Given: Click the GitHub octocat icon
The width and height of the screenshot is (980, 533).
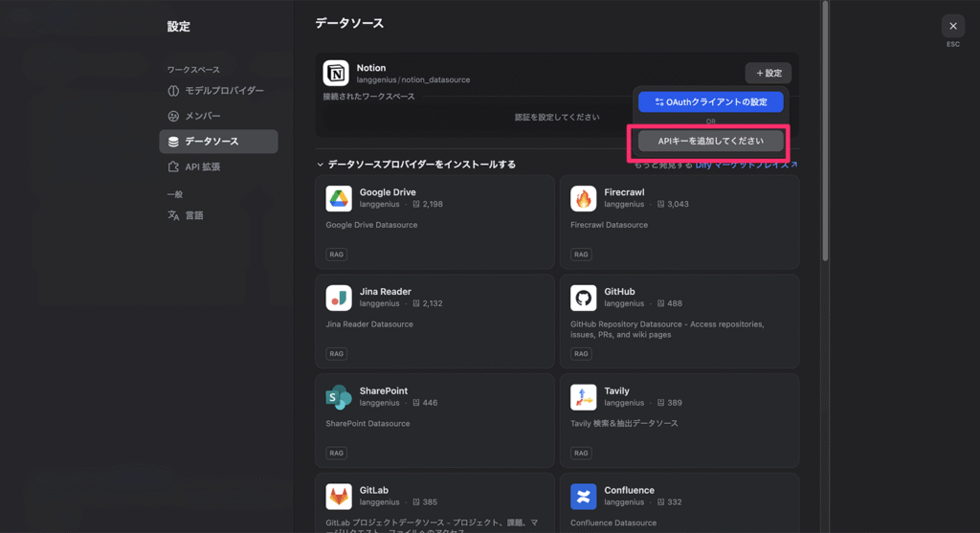Looking at the screenshot, I should tap(584, 298).
